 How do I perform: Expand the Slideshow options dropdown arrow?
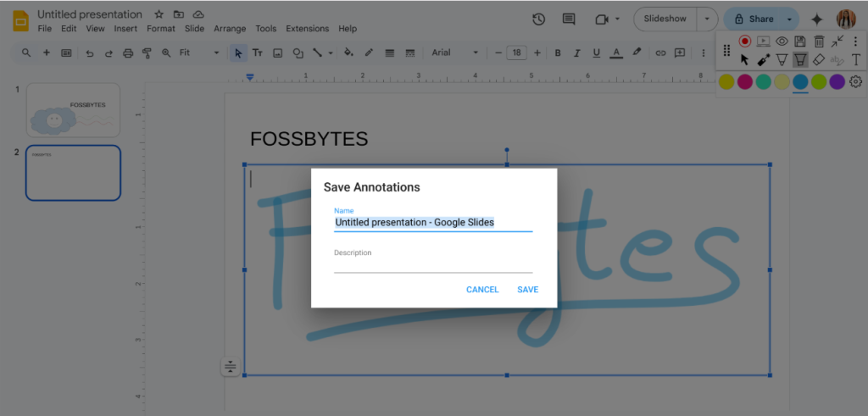[x=707, y=19]
